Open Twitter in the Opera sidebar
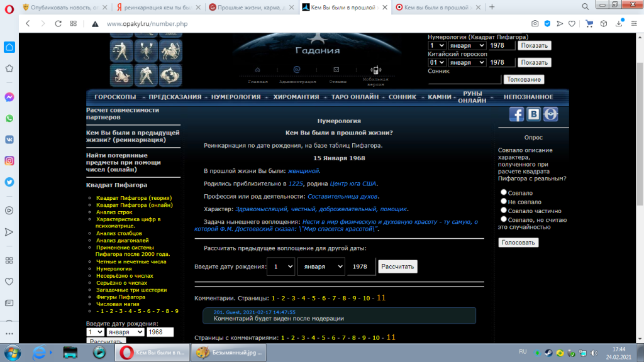The height and width of the screenshot is (362, 644). point(9,182)
